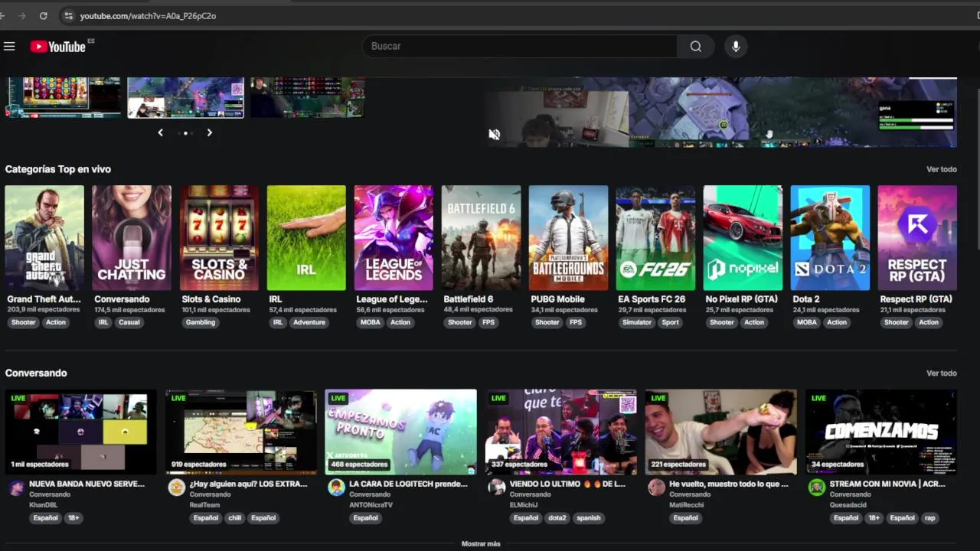The width and height of the screenshot is (980, 551).
Task: Open Slots & Casino category cover
Action: (x=219, y=238)
